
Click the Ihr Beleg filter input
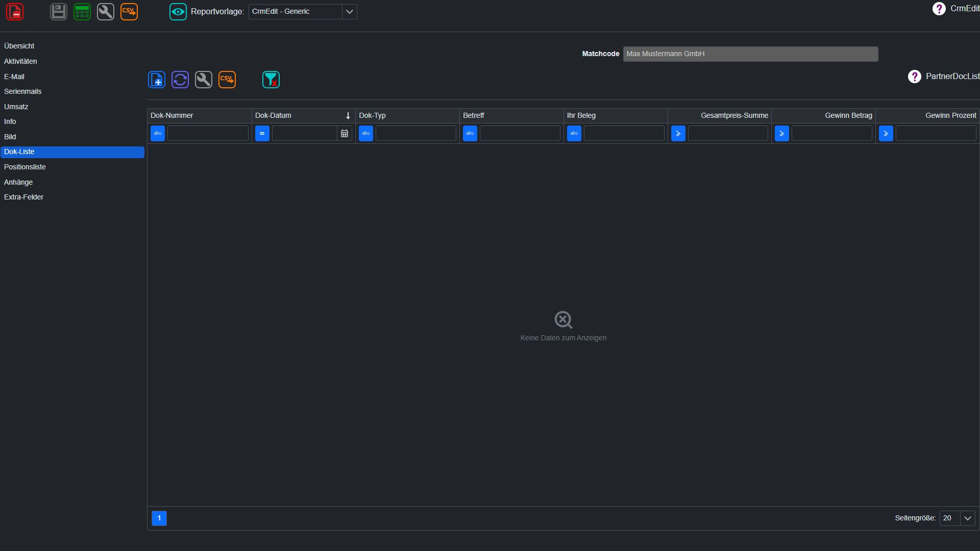[x=624, y=133]
